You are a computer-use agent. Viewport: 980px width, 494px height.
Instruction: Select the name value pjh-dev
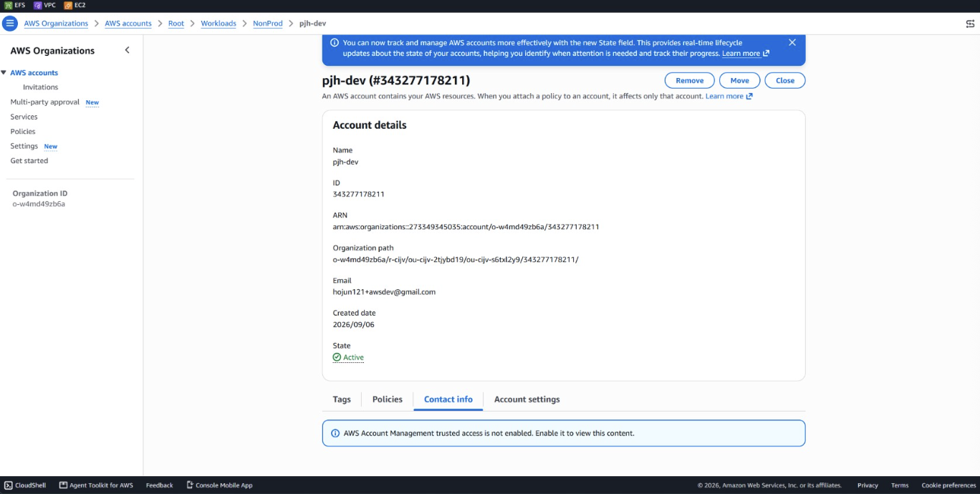coord(345,162)
